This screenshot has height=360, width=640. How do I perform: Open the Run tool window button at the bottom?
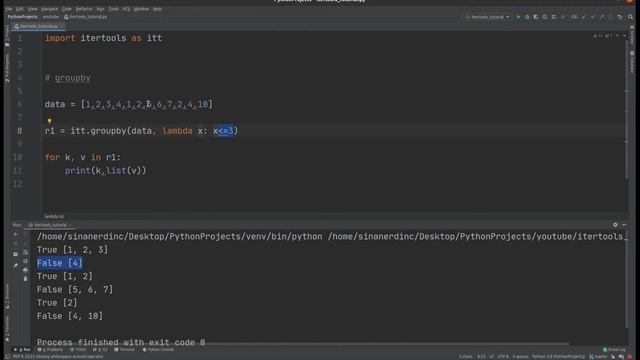pyautogui.click(x=23, y=350)
